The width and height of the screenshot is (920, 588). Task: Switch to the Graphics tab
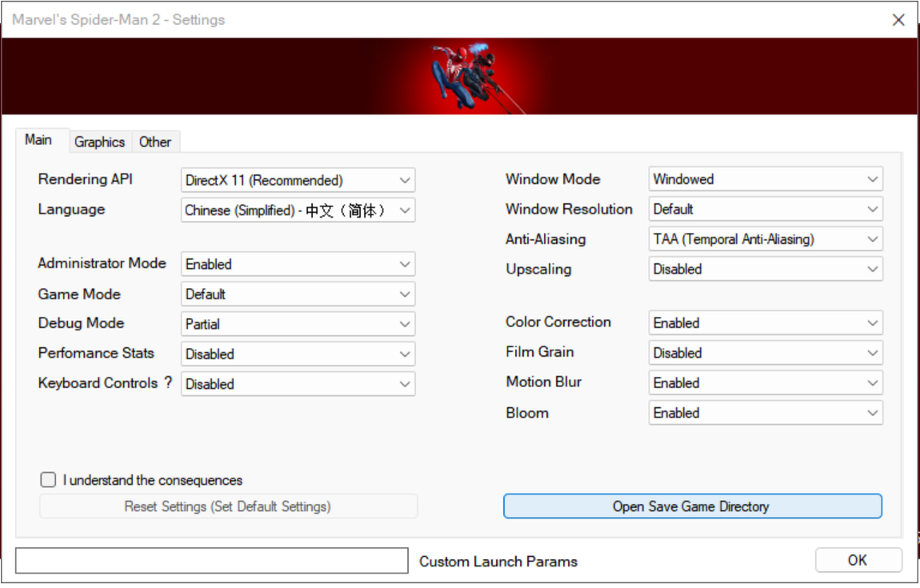(100, 142)
